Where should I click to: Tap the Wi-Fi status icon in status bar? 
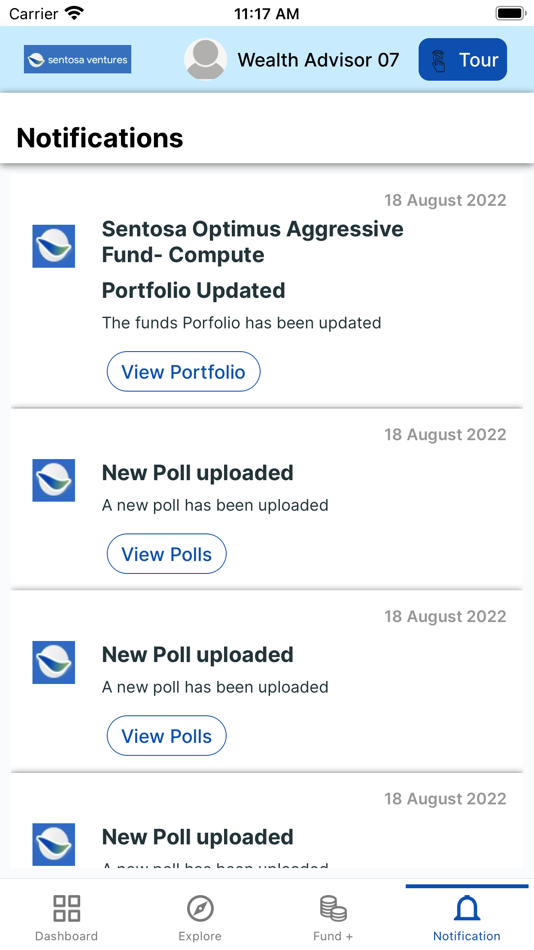coord(75,13)
